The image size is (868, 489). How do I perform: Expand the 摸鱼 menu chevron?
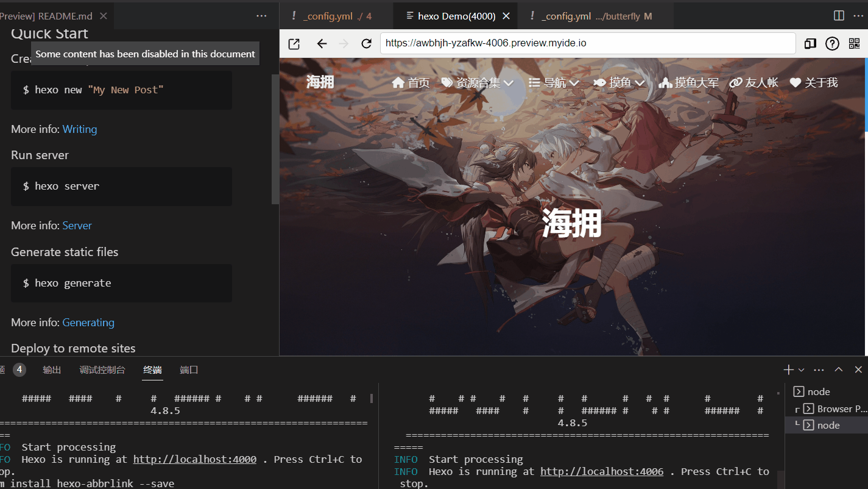[640, 83]
